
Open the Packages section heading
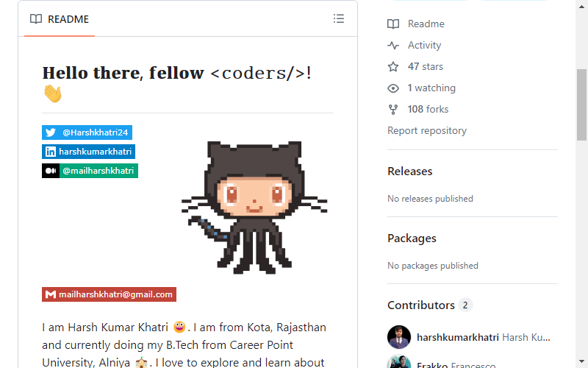(x=412, y=238)
